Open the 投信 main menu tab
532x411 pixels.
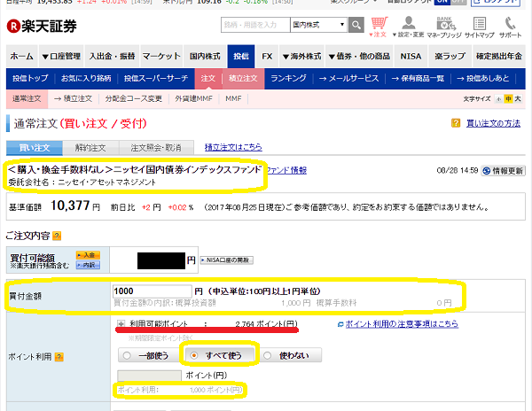(x=241, y=56)
